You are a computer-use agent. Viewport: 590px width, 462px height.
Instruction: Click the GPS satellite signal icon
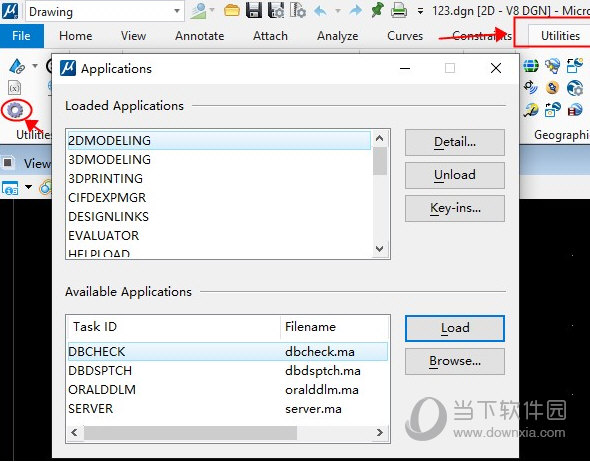(x=531, y=87)
